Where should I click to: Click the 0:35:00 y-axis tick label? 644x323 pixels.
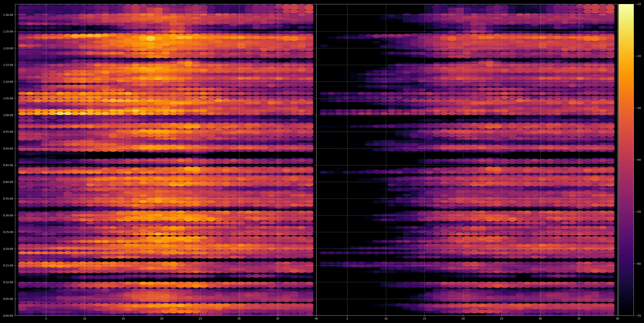tap(8, 199)
